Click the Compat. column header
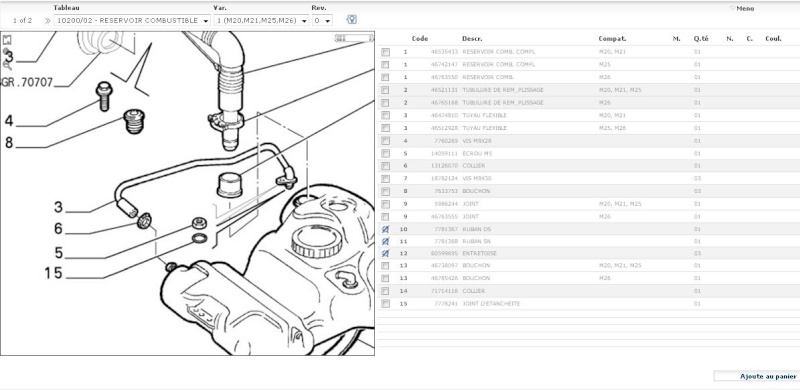This screenshot has width=800, height=390. tap(612, 39)
